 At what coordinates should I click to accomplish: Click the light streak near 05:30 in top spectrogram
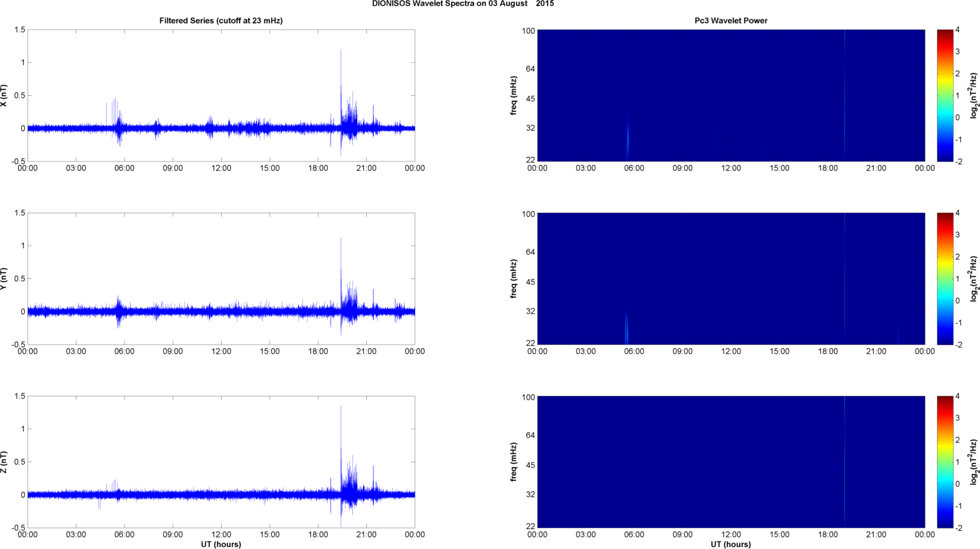(627, 138)
